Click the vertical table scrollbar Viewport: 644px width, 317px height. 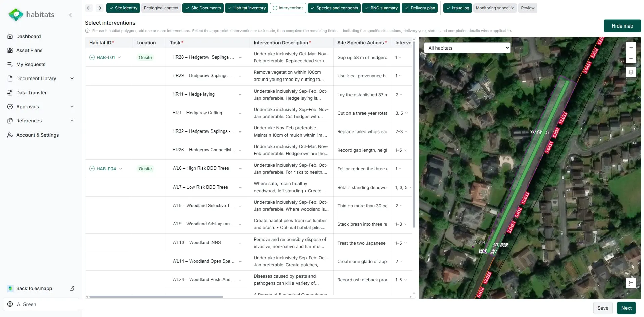(x=414, y=134)
